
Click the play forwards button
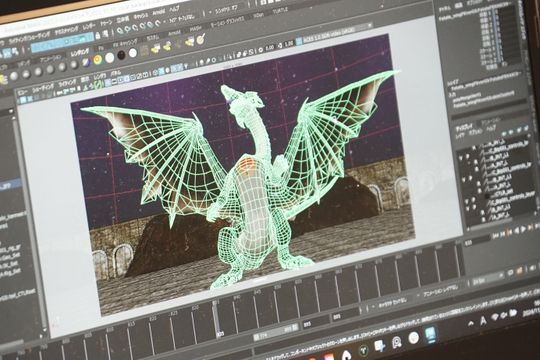[523, 229]
